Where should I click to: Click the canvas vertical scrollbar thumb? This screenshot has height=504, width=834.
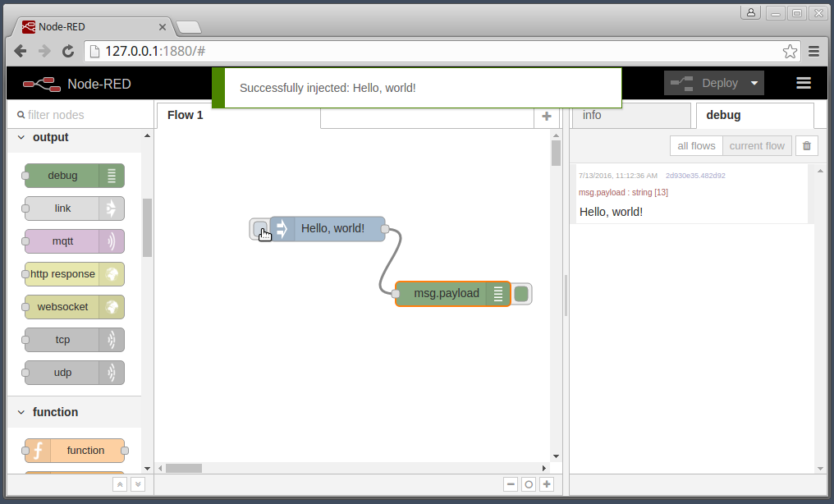coord(556,153)
